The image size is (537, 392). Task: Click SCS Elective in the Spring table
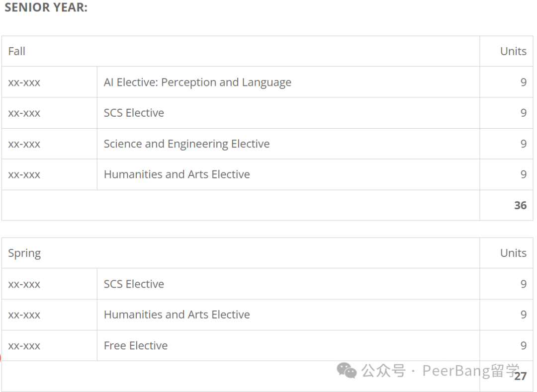coord(134,284)
